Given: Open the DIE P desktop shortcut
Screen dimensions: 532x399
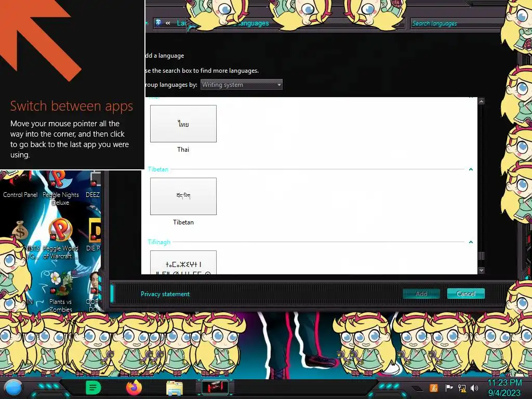Looking at the screenshot, I should tap(94, 235).
